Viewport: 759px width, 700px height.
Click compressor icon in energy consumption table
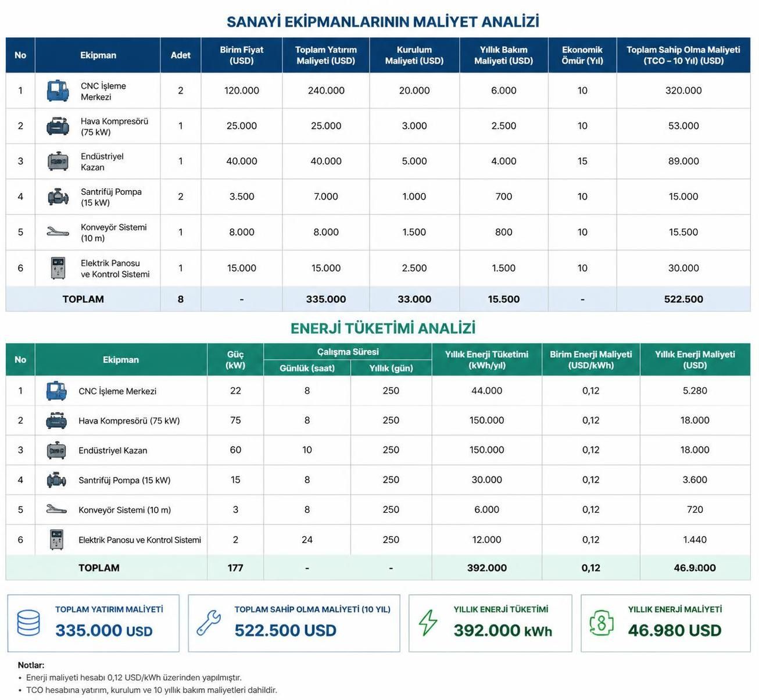56,420
